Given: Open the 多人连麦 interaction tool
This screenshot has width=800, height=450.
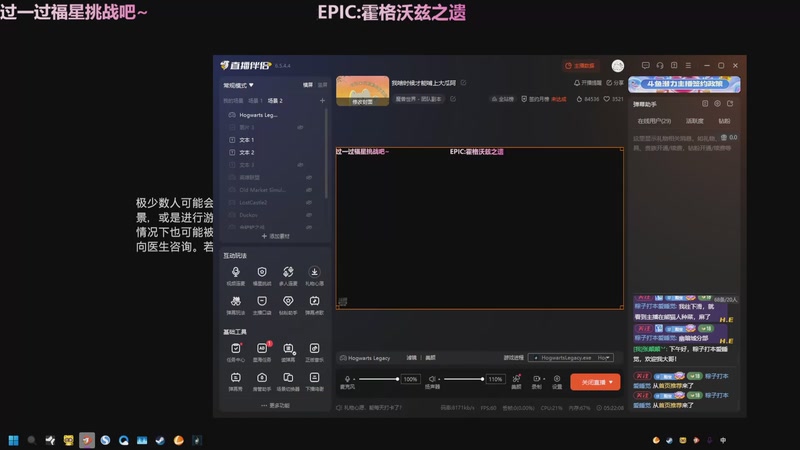Looking at the screenshot, I should click(x=288, y=276).
